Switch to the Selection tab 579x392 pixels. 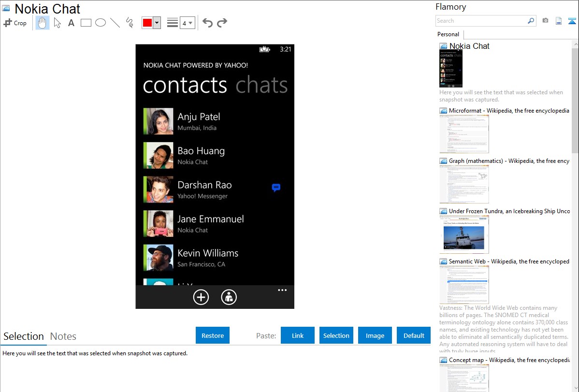(24, 336)
